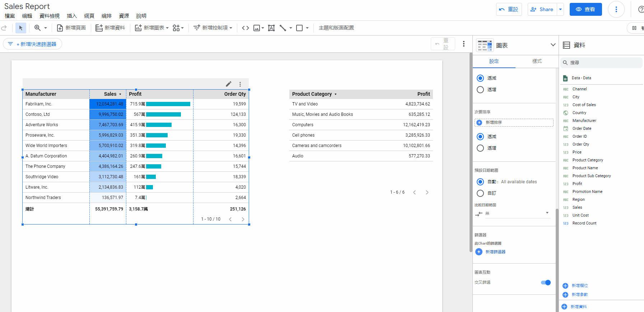Switch to the 樣式 style tab
Viewport: 644px width, 312px height.
pos(537,61)
